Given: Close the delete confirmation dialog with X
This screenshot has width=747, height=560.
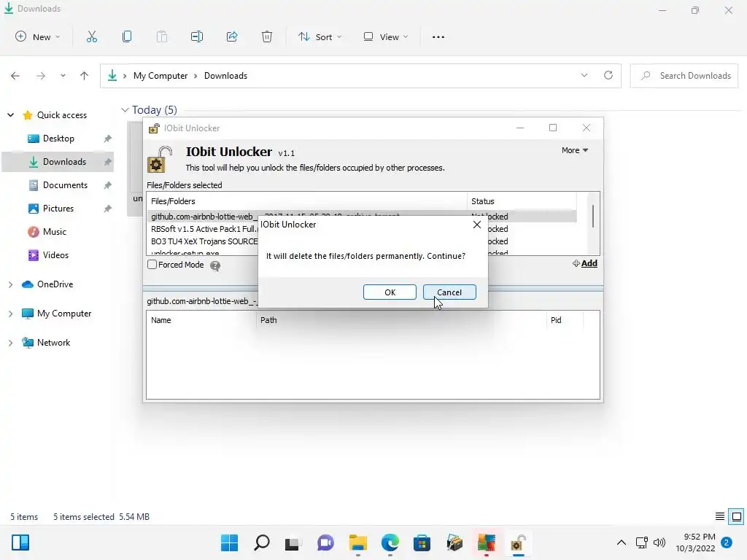Looking at the screenshot, I should pyautogui.click(x=477, y=225).
